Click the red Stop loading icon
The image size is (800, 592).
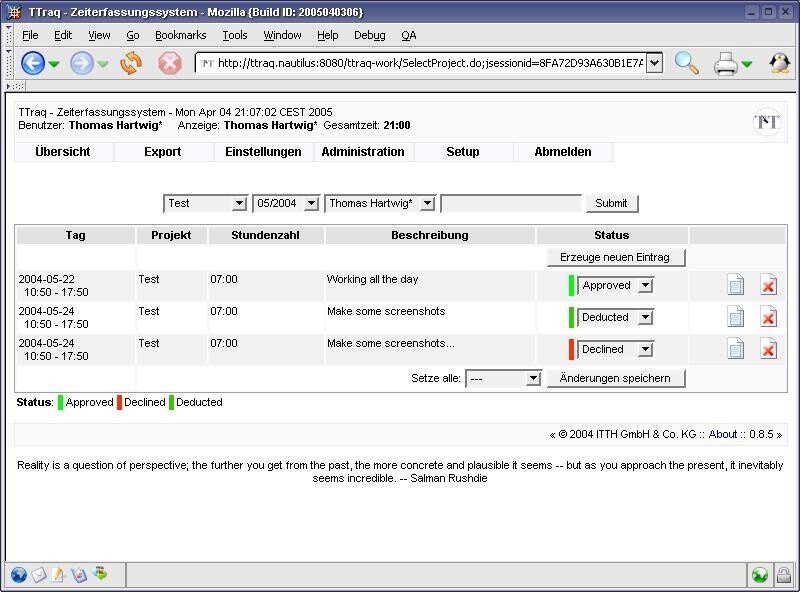(170, 63)
